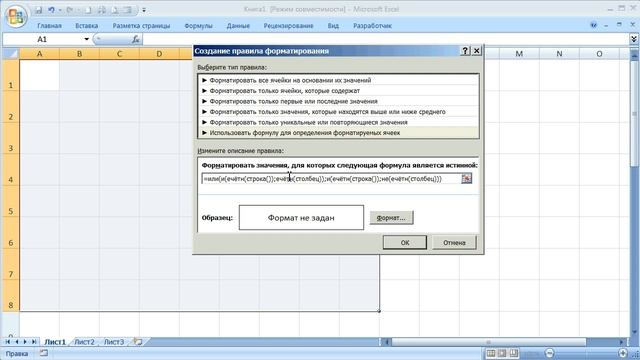
Task: Click the Redo arrow icon
Action: pos(69,10)
